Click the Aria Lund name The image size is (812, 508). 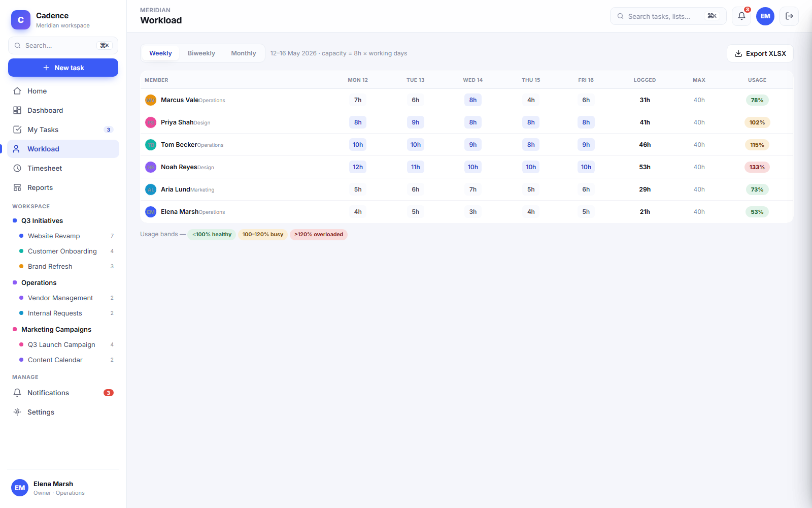(x=176, y=189)
